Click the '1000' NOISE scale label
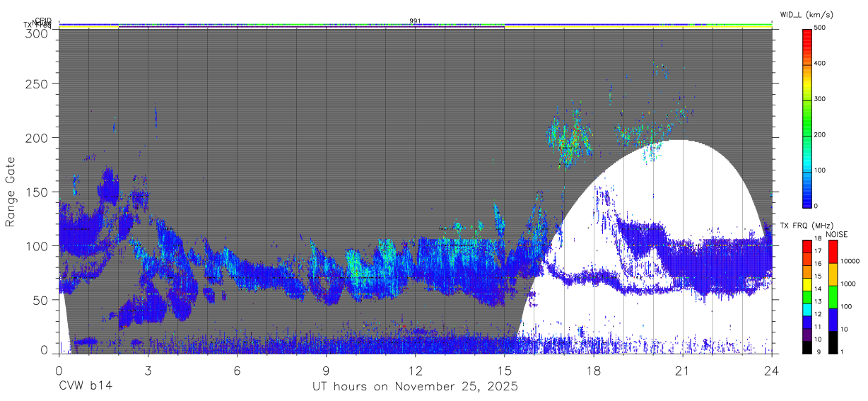The height and width of the screenshot is (401, 868). click(x=847, y=285)
